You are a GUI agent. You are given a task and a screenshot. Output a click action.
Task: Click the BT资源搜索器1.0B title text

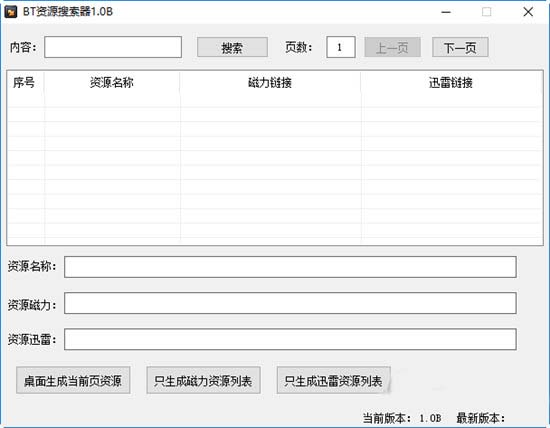pyautogui.click(x=68, y=12)
